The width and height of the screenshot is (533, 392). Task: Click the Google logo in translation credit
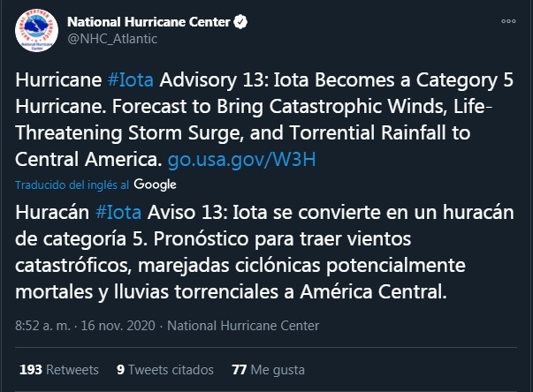click(156, 185)
